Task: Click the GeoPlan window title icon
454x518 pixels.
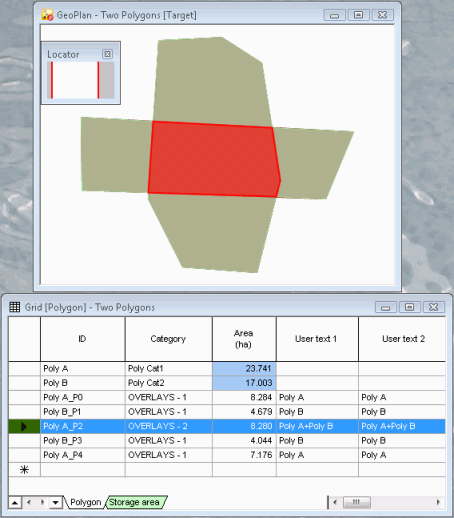Action: (x=47, y=15)
